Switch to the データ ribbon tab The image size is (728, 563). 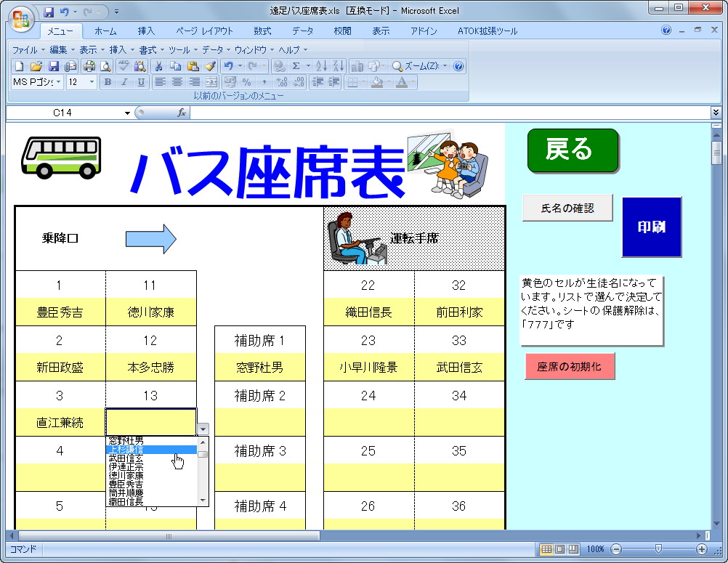point(302,31)
